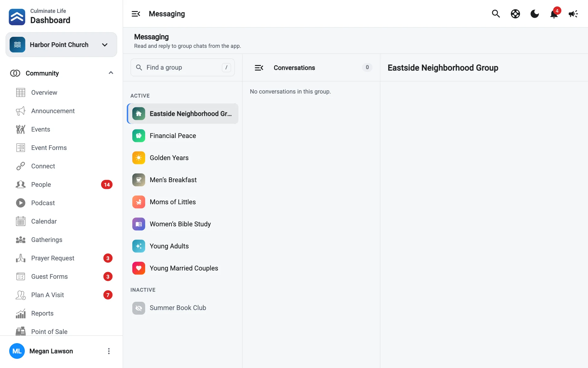Open Plan A Visit page

pyautogui.click(x=47, y=295)
